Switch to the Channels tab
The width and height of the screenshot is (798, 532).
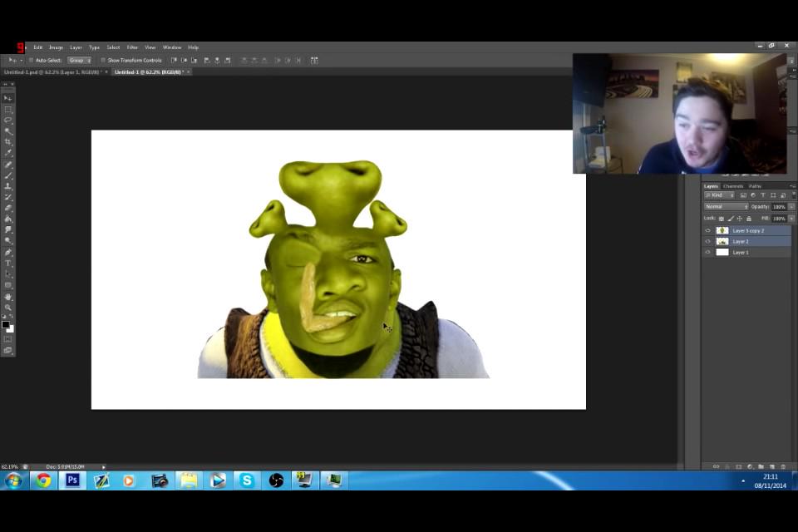[733, 186]
